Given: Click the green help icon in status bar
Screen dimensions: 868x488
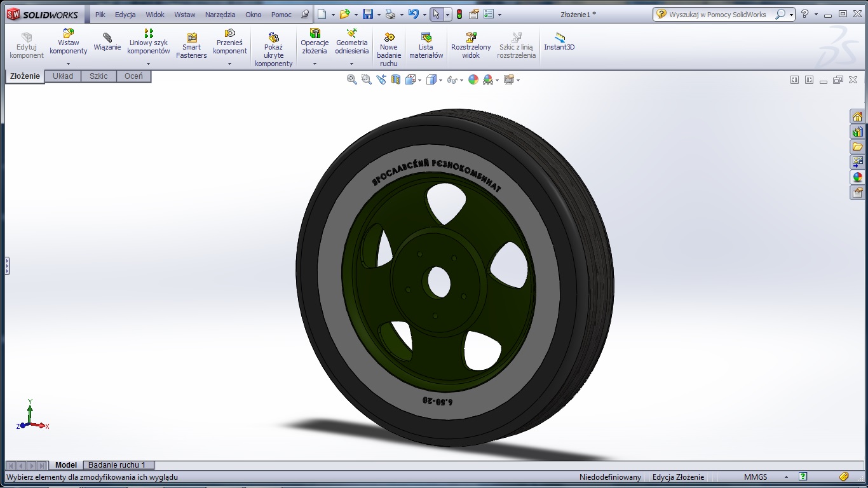Looking at the screenshot, I should point(804,477).
